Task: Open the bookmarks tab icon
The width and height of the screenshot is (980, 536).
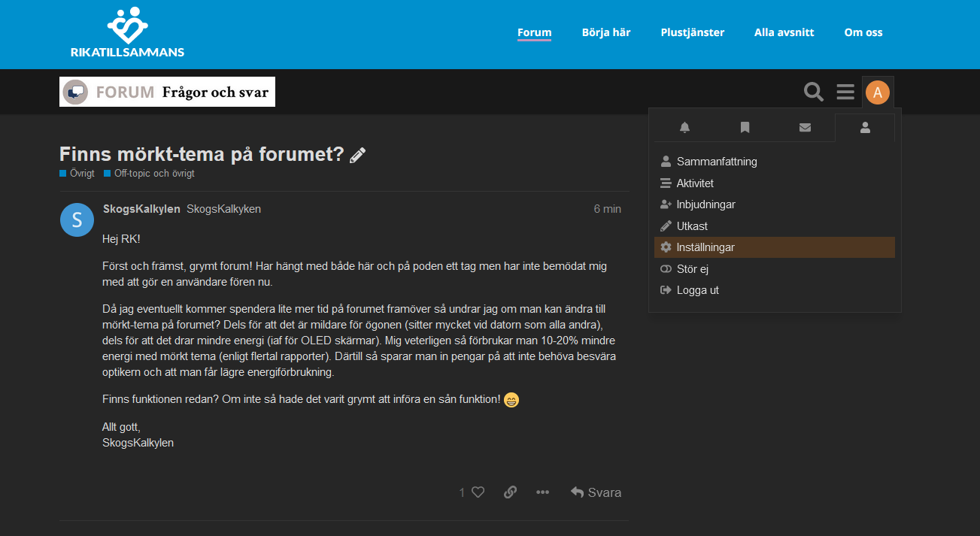Action: 745,128
